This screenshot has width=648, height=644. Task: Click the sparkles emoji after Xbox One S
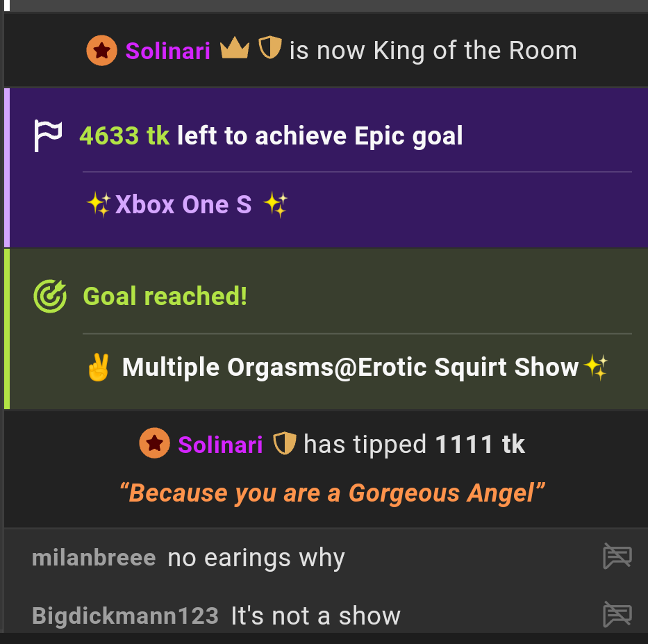tap(276, 204)
